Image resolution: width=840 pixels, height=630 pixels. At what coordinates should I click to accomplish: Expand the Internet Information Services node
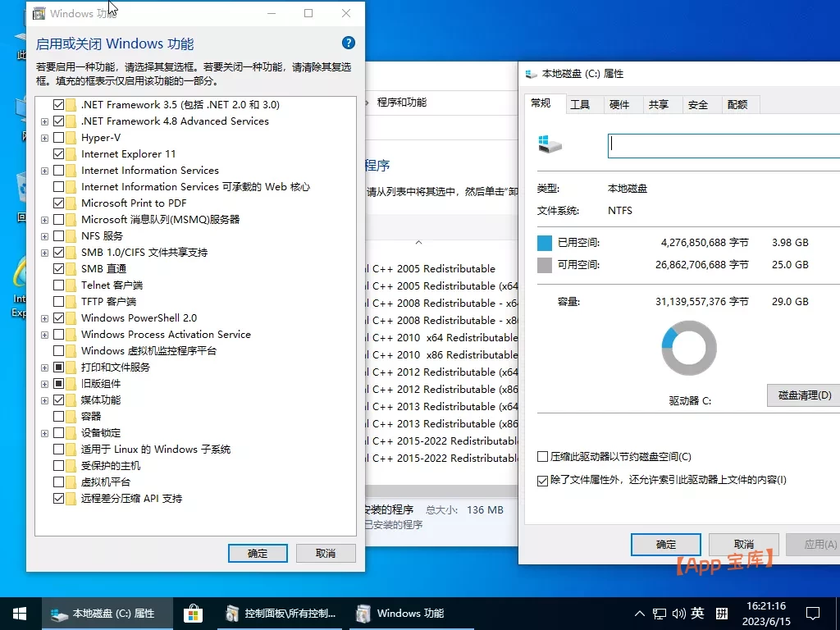tap(44, 170)
